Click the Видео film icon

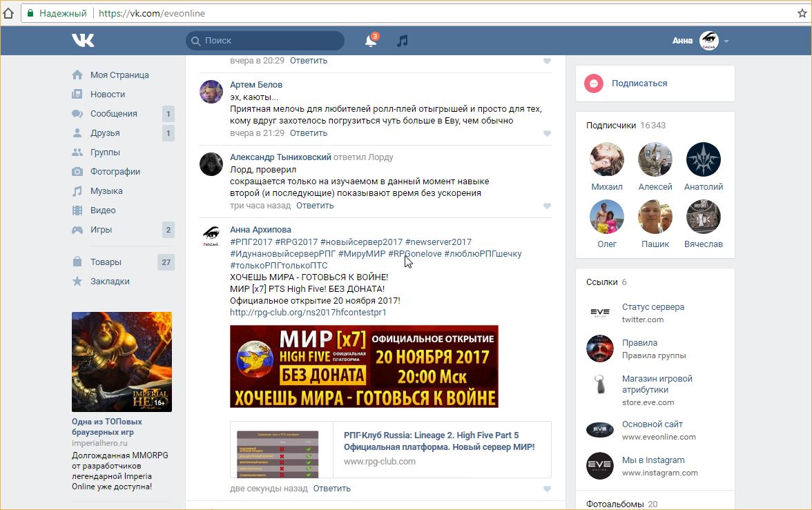[77, 210]
